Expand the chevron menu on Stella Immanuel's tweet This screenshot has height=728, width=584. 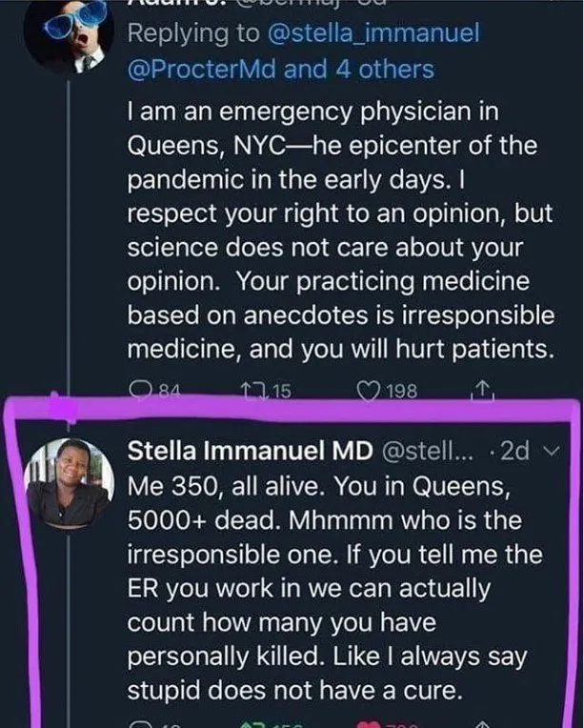coord(552,451)
